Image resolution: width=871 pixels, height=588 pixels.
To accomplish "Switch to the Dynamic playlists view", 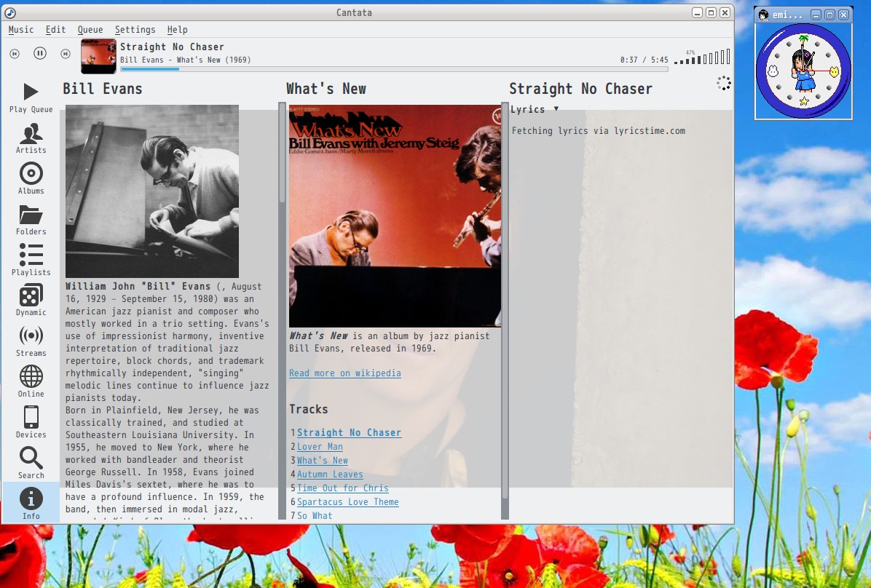I will (x=31, y=300).
